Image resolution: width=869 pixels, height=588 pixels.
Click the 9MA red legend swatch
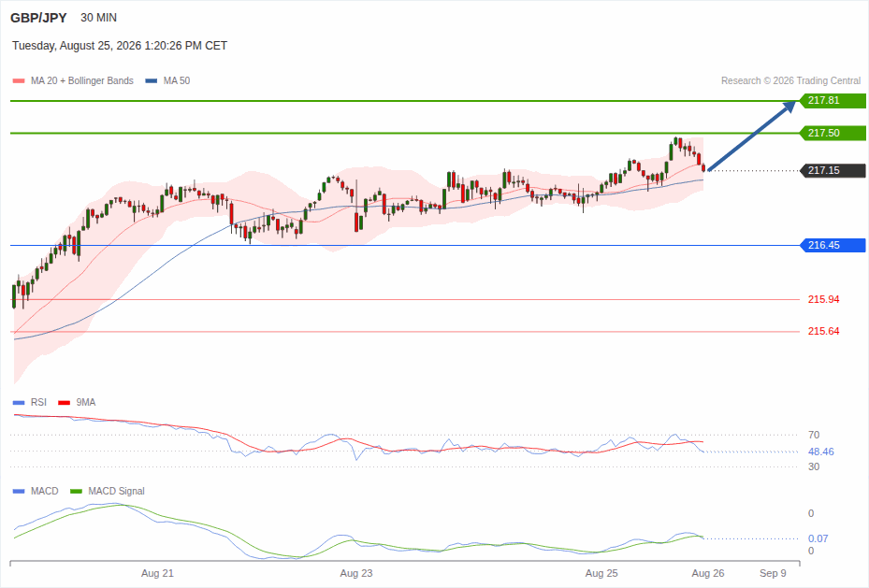(x=65, y=403)
